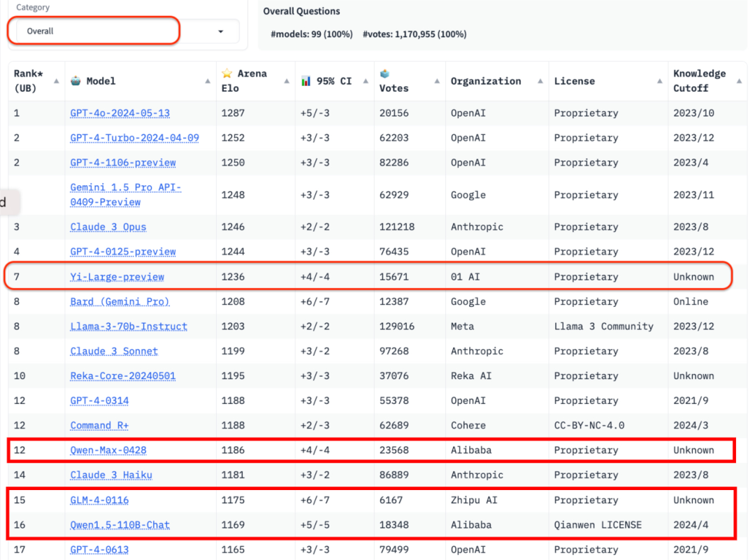Open the Qwen1.5-110B-Chat link
The width and height of the screenshot is (755, 560).
pos(120,525)
